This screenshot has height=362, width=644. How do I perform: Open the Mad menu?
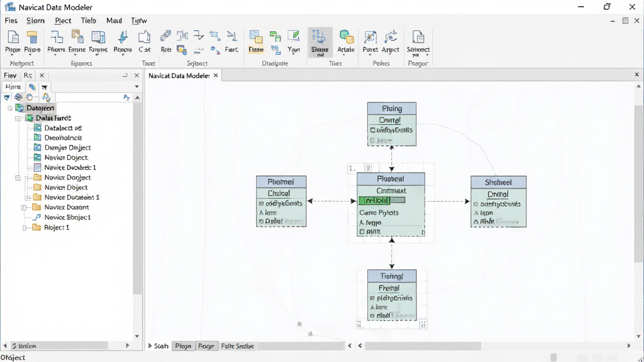click(x=114, y=21)
